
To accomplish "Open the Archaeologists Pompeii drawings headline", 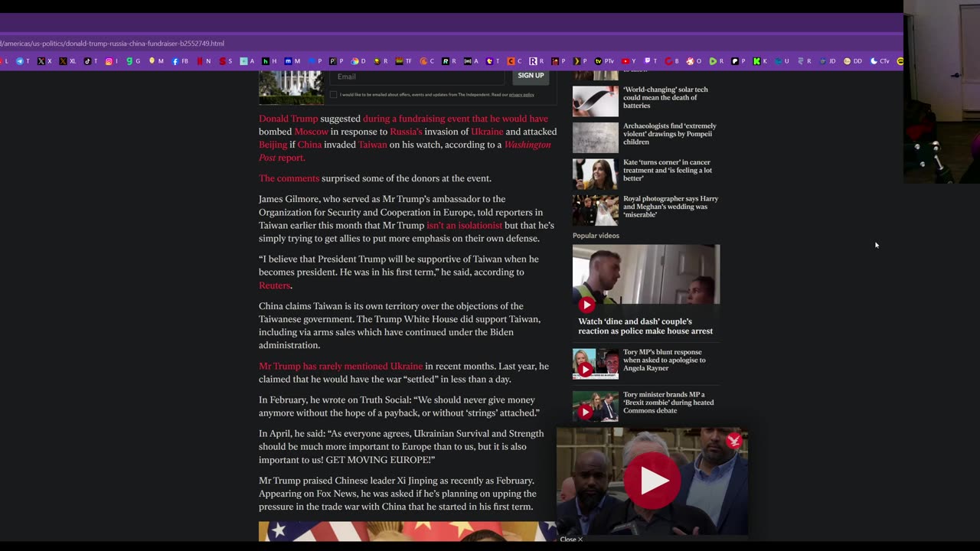I will point(670,134).
